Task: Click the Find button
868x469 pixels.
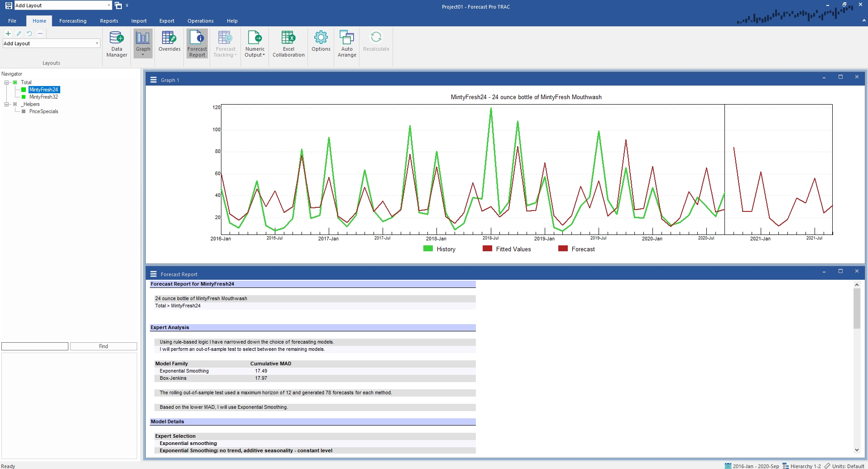Action: (104, 346)
